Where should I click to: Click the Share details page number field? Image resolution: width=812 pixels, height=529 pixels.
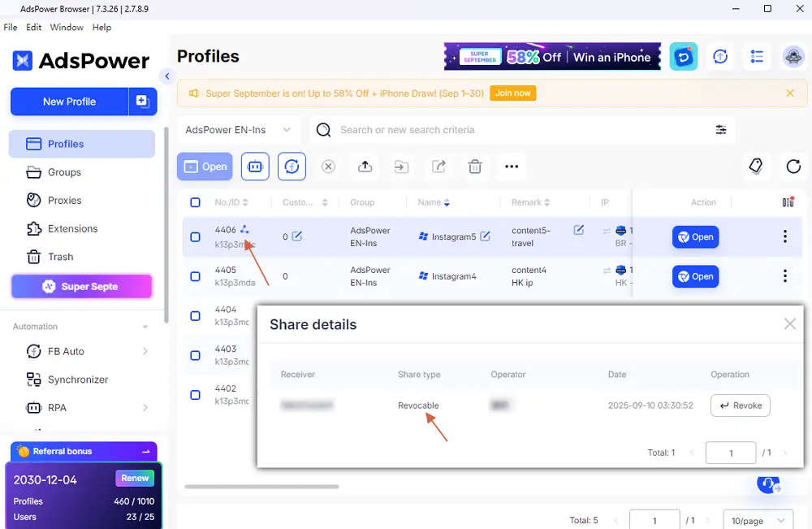[731, 453]
